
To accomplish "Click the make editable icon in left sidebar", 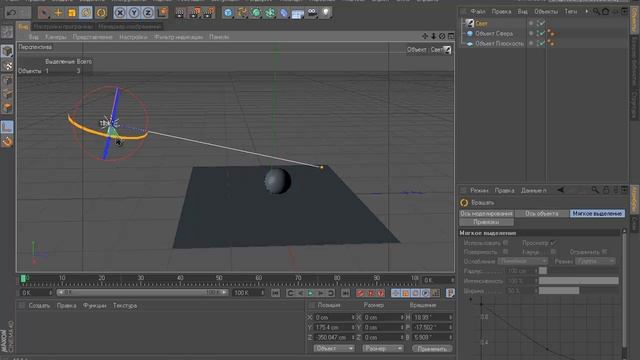I will click(7, 32).
